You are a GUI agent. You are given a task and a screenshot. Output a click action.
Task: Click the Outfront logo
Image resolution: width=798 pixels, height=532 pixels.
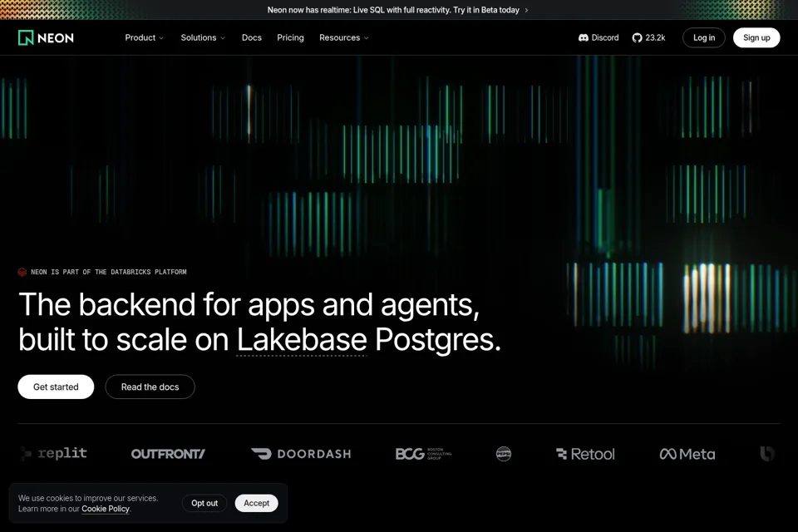pyautogui.click(x=168, y=454)
